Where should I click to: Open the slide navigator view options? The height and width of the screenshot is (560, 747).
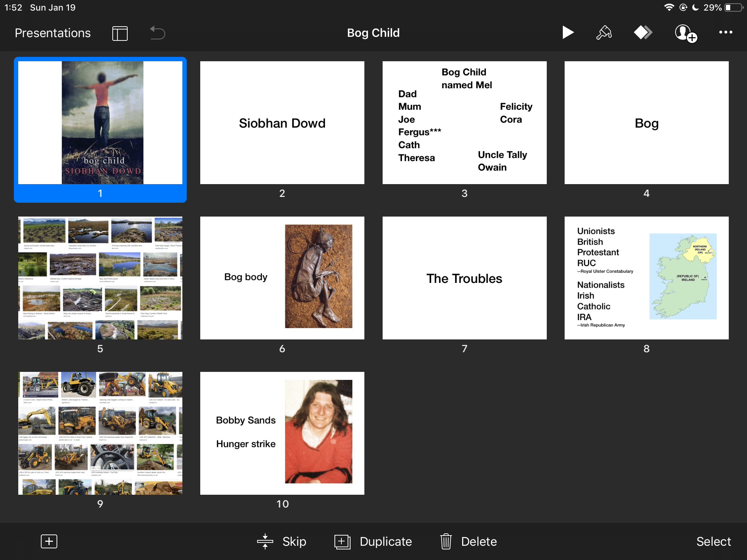click(x=120, y=33)
